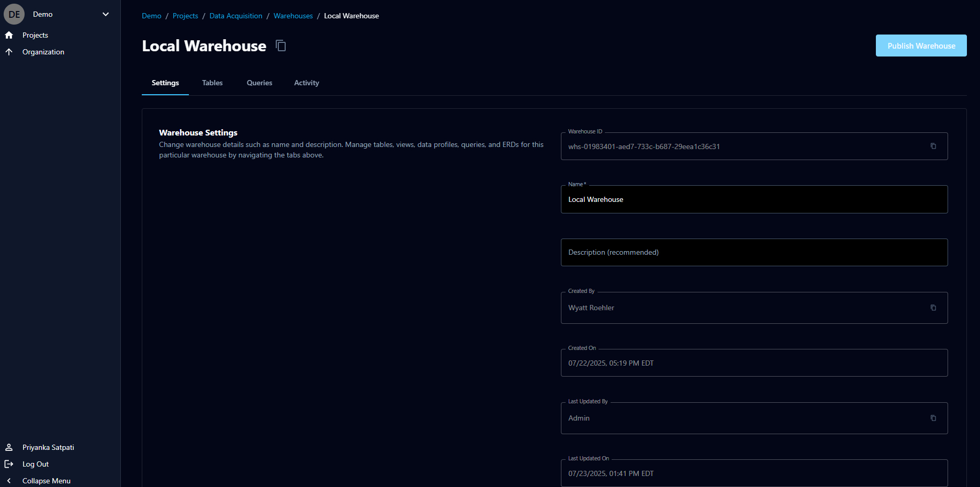Image resolution: width=980 pixels, height=487 pixels.
Task: Click the Warehouse Settings heading
Action: [198, 132]
